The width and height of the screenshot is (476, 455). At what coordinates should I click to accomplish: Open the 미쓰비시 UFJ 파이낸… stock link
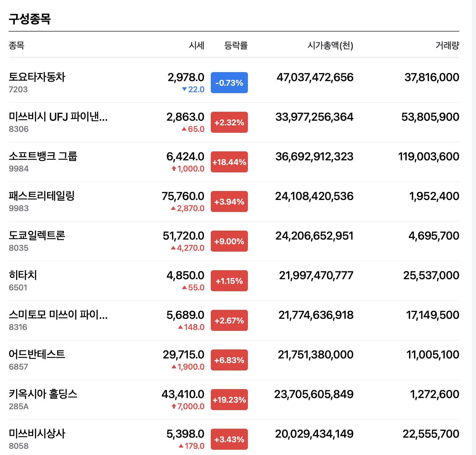[58, 117]
